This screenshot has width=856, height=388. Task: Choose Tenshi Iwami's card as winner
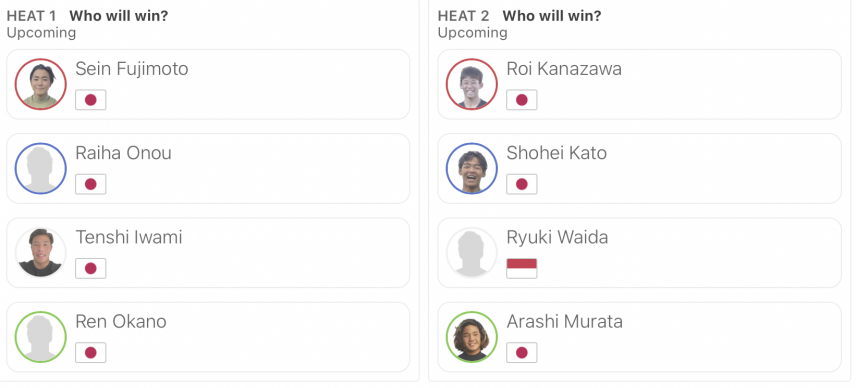click(x=208, y=253)
